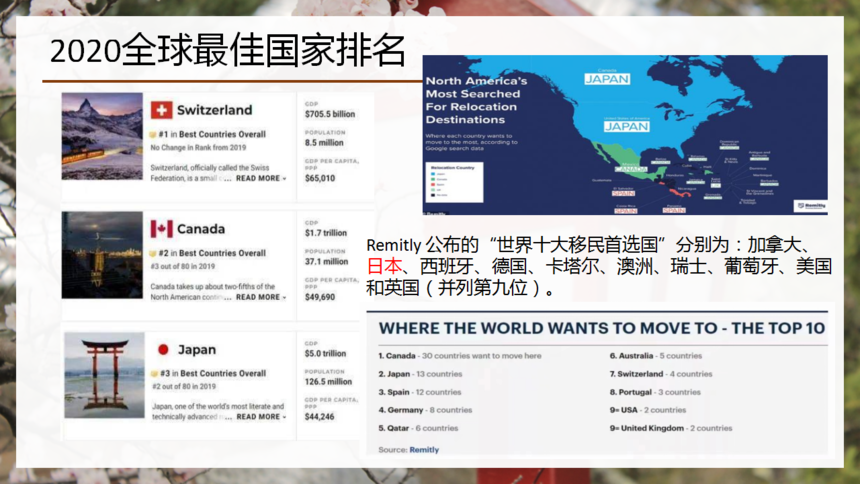Select "8. Portugal - 3 countries" entry
Image resolution: width=860 pixels, height=484 pixels.
coord(655,392)
